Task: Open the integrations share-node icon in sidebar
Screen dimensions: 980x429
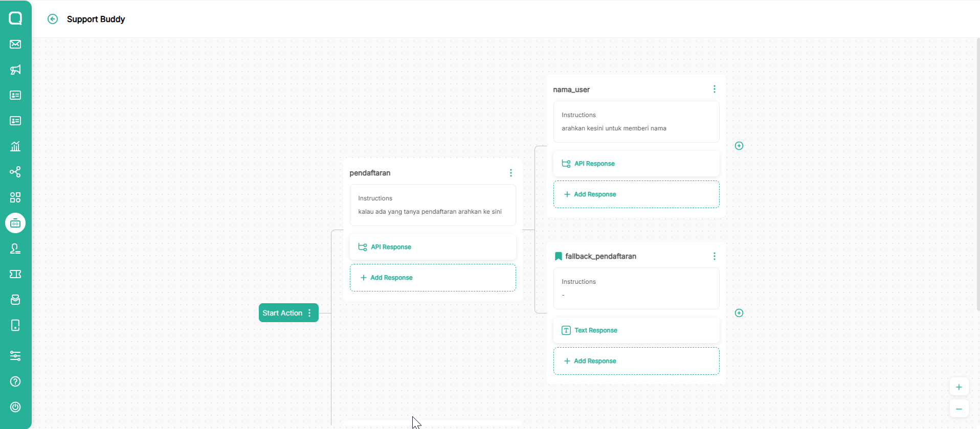Action: tap(15, 172)
